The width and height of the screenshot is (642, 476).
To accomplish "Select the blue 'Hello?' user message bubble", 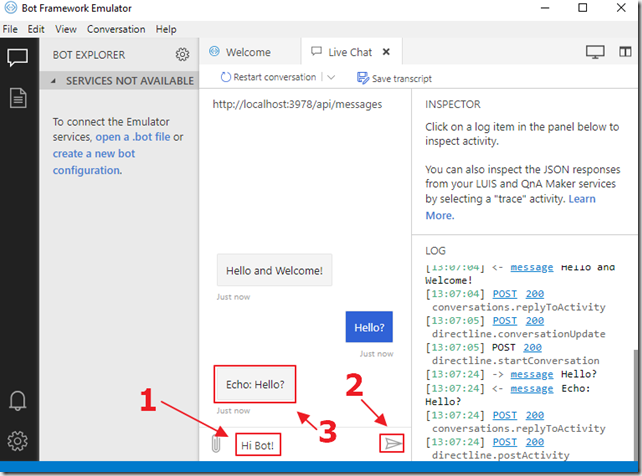I will (x=369, y=327).
